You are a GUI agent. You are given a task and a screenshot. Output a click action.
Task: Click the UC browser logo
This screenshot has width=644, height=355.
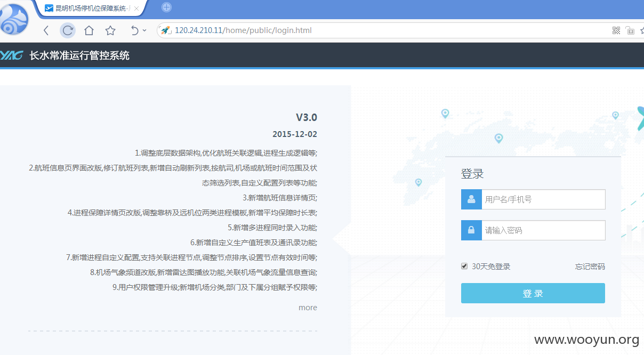click(15, 19)
